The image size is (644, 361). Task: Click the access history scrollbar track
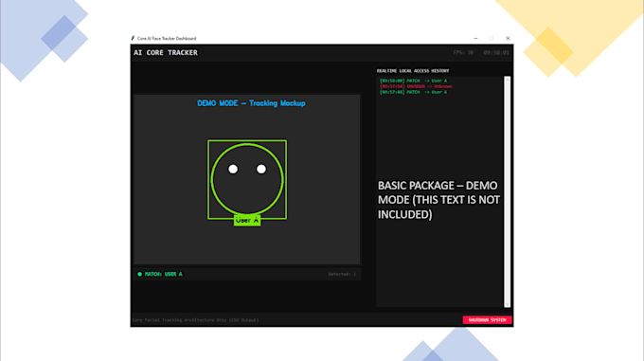[508, 191]
